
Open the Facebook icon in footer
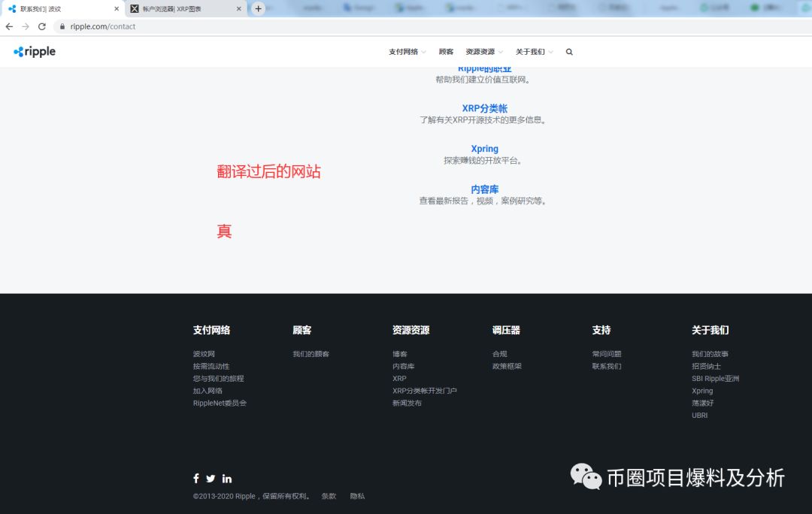196,478
